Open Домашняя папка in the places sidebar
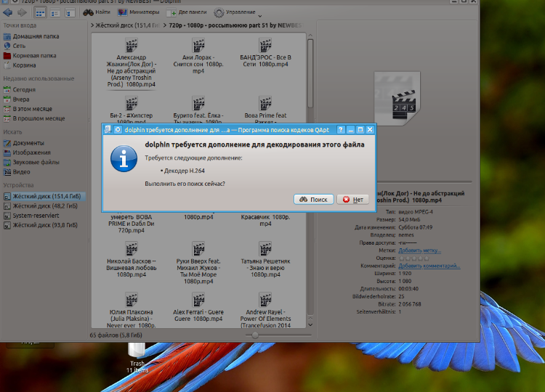545x392 pixels. click(x=33, y=36)
